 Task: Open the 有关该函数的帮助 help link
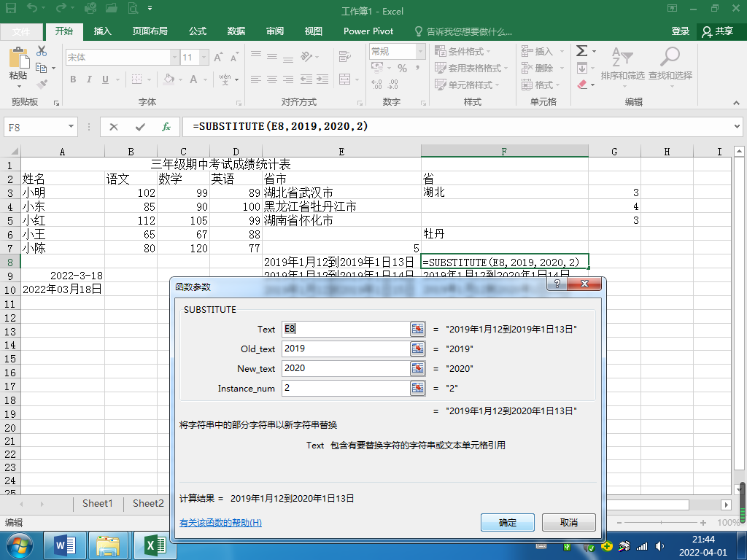220,522
